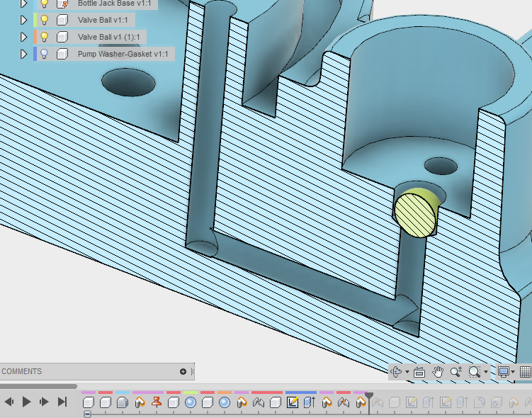Image resolution: width=532 pixels, height=418 pixels.
Task: Click the second blue sphere feature in timeline
Action: (225, 402)
